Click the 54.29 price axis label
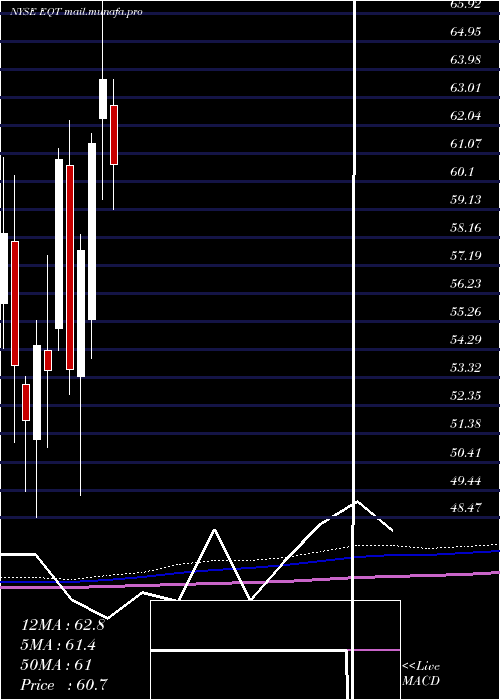500x700 pixels. point(466,340)
